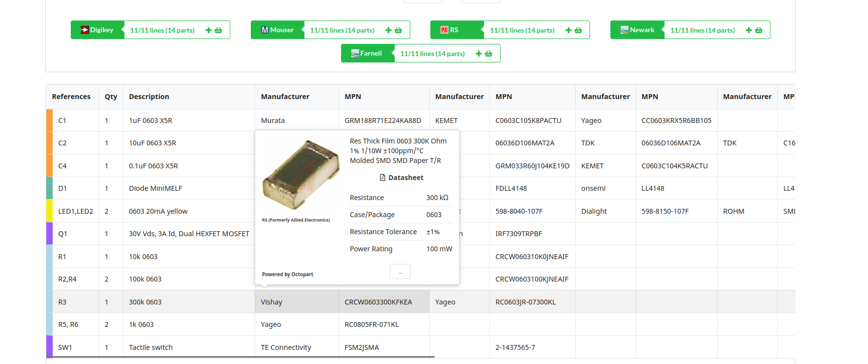868x364 pixels.
Task: Click the Newark add-to-cart basket icon
Action: point(758,30)
